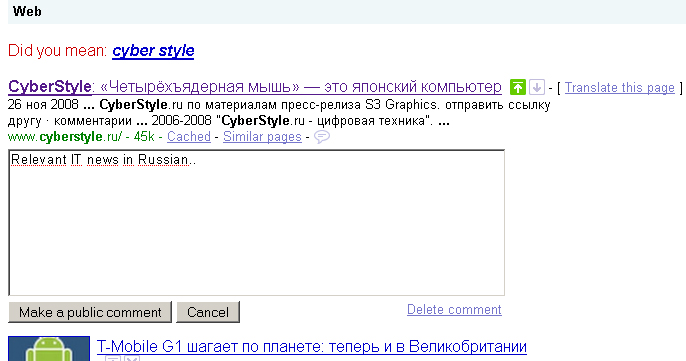Cancel the comment
The width and height of the screenshot is (686, 361).
tap(208, 312)
